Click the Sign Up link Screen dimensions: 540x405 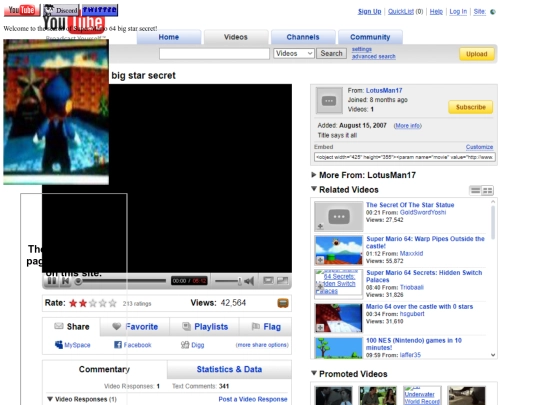(370, 11)
